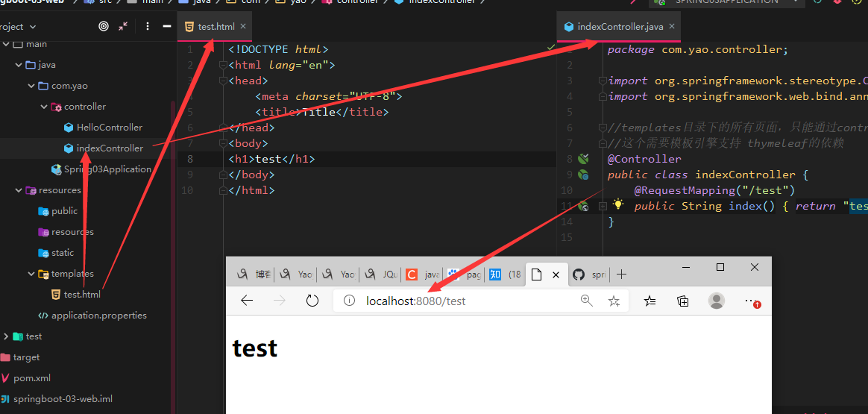Collapse the templates folder node
The width and height of the screenshot is (868, 414).
point(31,274)
